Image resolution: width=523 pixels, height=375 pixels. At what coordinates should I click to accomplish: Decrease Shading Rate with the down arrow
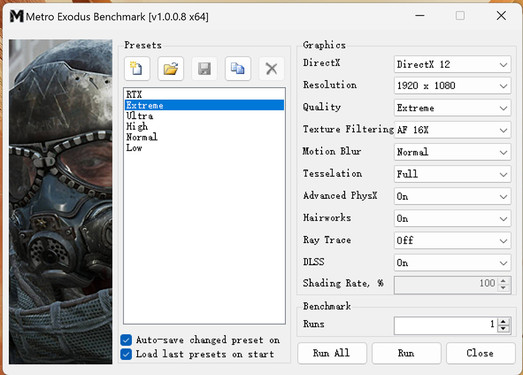pos(503,288)
